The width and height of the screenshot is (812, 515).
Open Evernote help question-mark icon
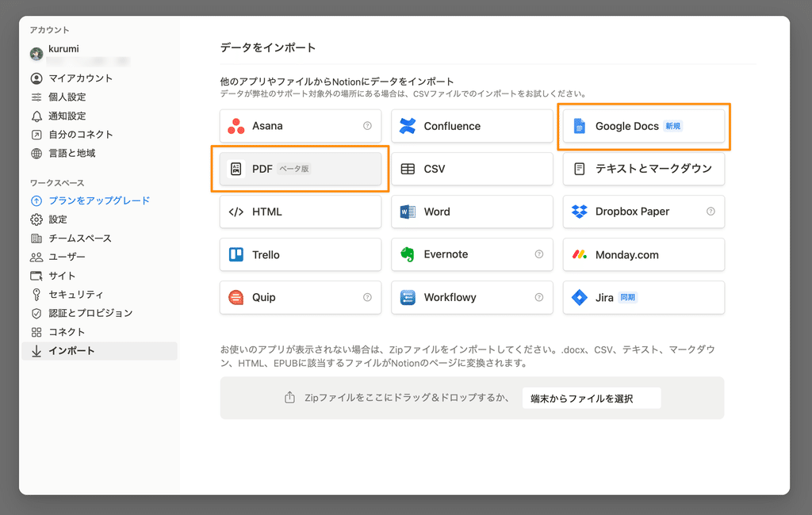tap(539, 254)
